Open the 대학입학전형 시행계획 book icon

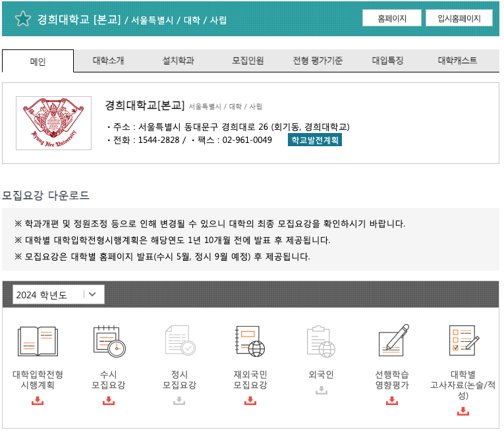38,341
